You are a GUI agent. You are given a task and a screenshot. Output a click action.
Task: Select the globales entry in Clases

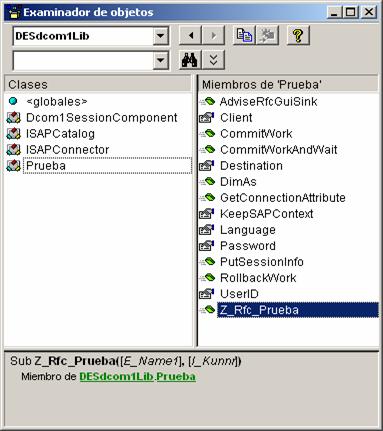(57, 101)
